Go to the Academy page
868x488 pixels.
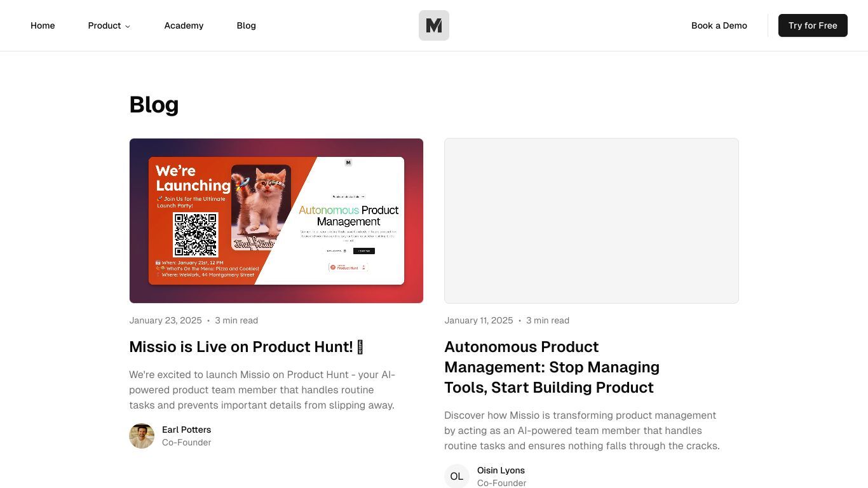pyautogui.click(x=184, y=25)
